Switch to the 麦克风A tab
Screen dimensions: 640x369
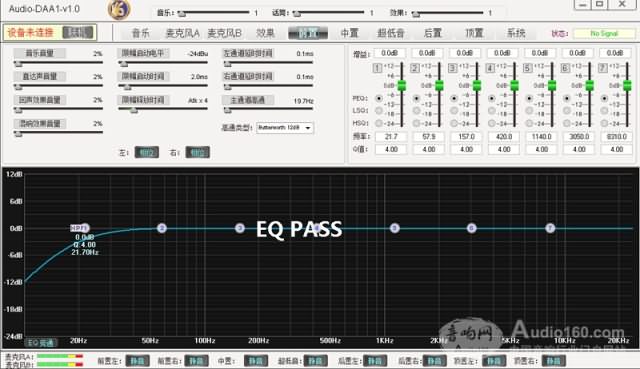point(182,33)
